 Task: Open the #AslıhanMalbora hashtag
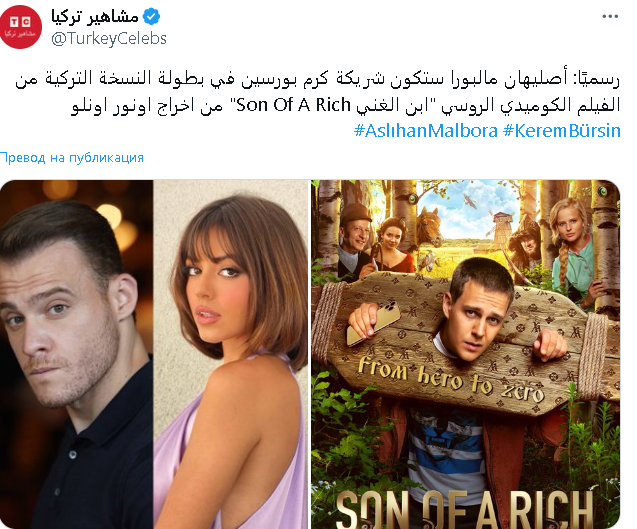425,131
